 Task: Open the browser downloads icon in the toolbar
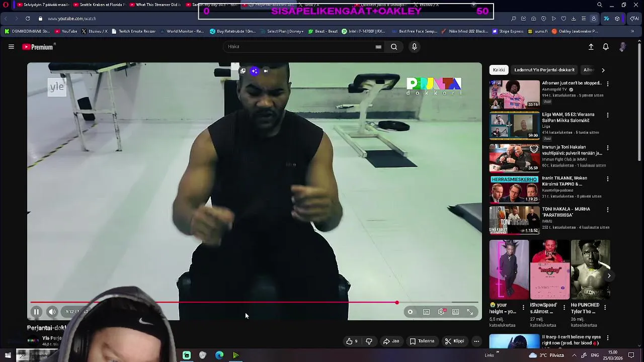(574, 19)
